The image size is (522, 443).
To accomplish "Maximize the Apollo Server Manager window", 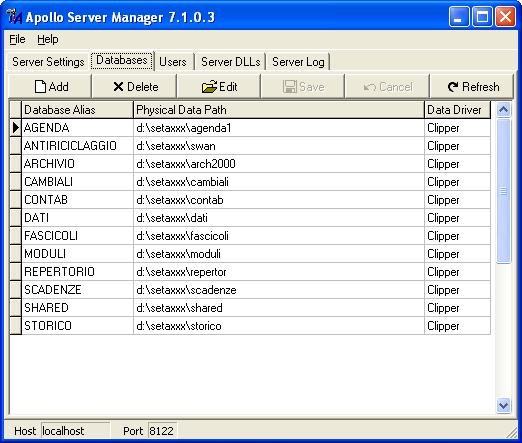I will 482,17.
